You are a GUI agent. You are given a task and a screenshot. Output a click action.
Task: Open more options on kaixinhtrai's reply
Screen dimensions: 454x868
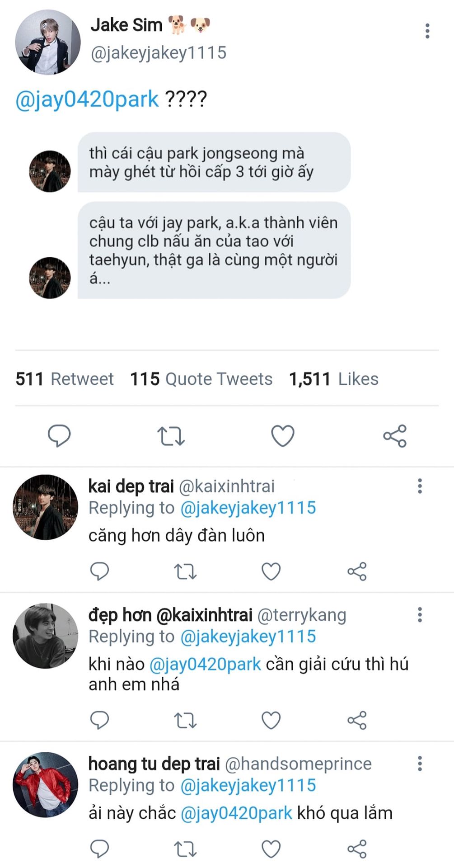click(420, 486)
